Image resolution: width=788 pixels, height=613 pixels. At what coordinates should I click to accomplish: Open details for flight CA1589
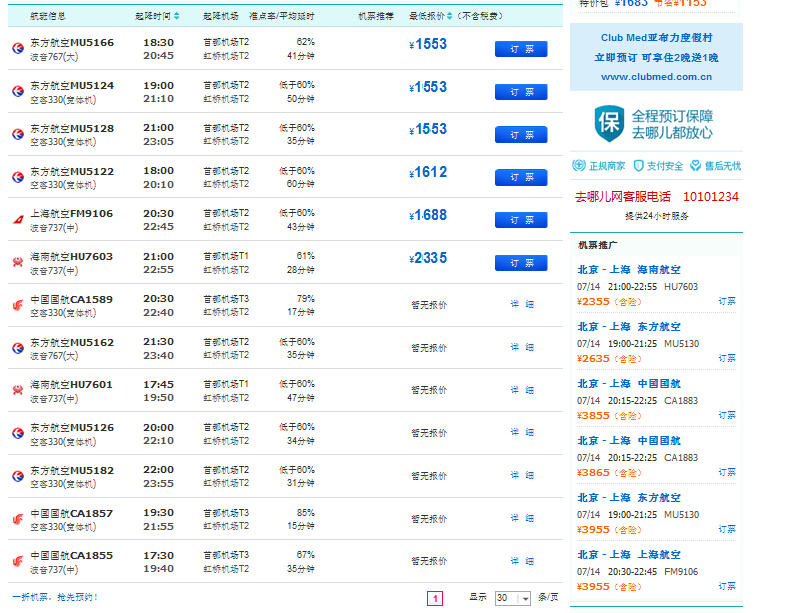pyautogui.click(x=522, y=304)
